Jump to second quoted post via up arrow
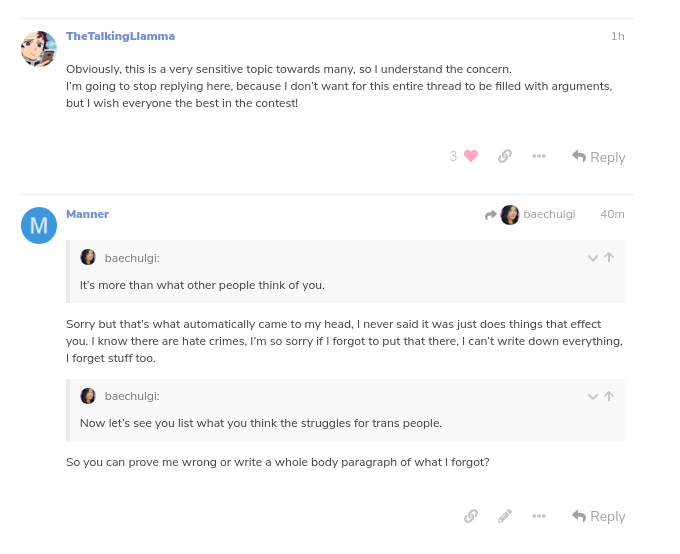The width and height of the screenshot is (680, 554). 609,396
